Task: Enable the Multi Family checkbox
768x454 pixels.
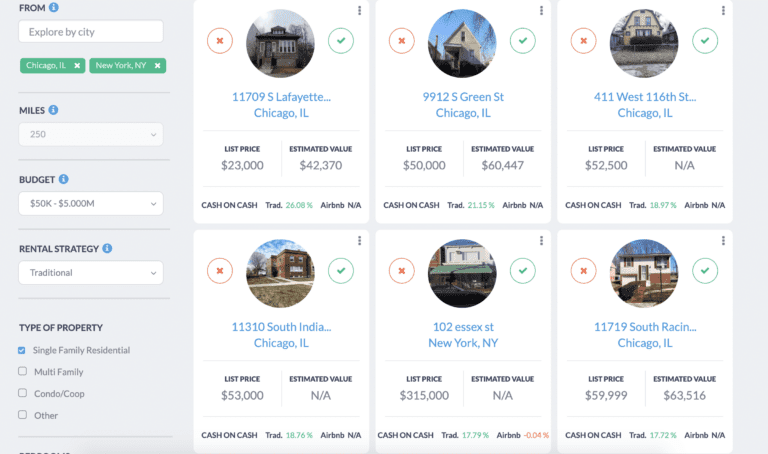Action: click(x=22, y=371)
